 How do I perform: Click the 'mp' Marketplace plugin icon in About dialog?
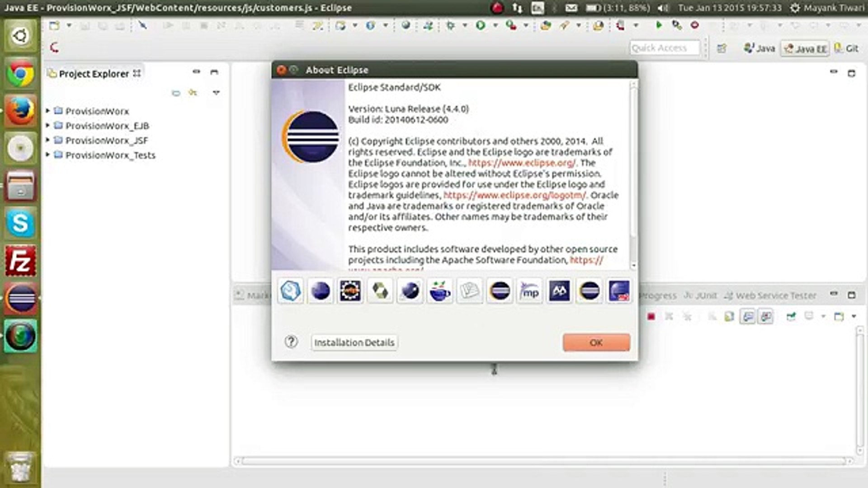click(x=529, y=291)
